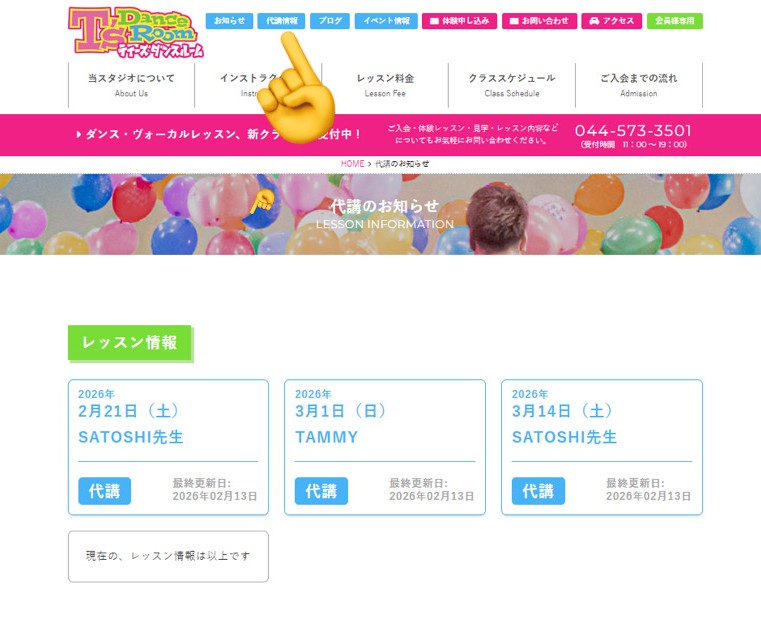
Task: Open the 代講情報 top button
Action: (x=281, y=21)
